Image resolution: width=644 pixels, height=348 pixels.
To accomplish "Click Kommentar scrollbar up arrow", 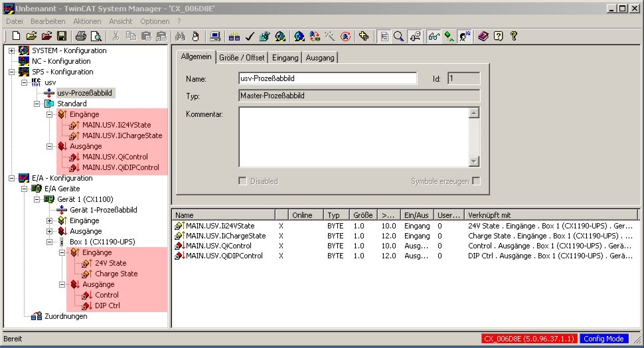I will click(474, 113).
